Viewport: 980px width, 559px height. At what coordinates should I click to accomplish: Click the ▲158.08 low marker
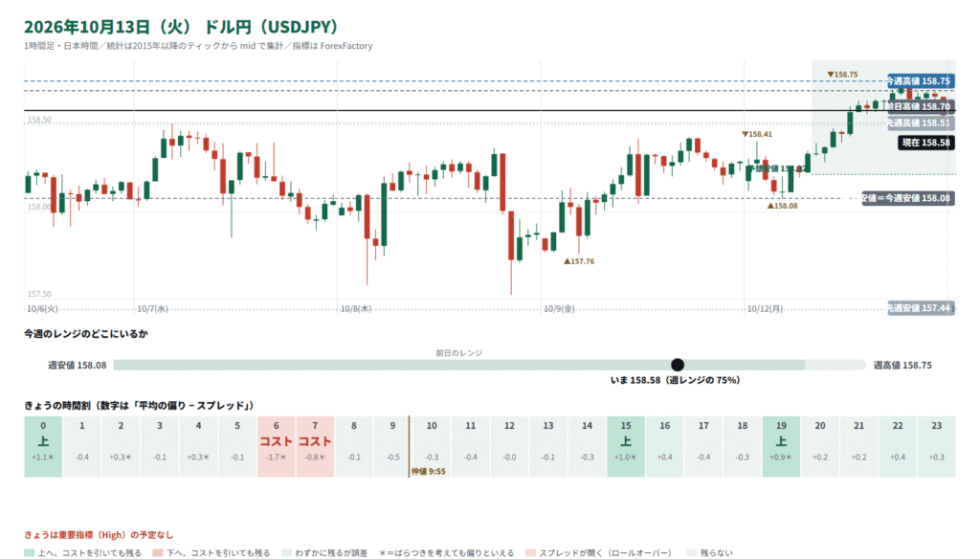coord(782,205)
